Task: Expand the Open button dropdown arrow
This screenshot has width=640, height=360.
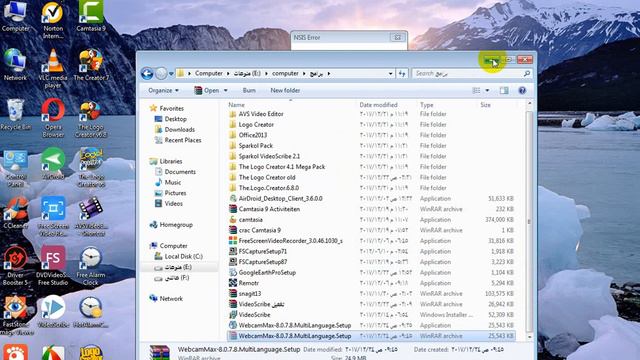Action: click(225, 91)
